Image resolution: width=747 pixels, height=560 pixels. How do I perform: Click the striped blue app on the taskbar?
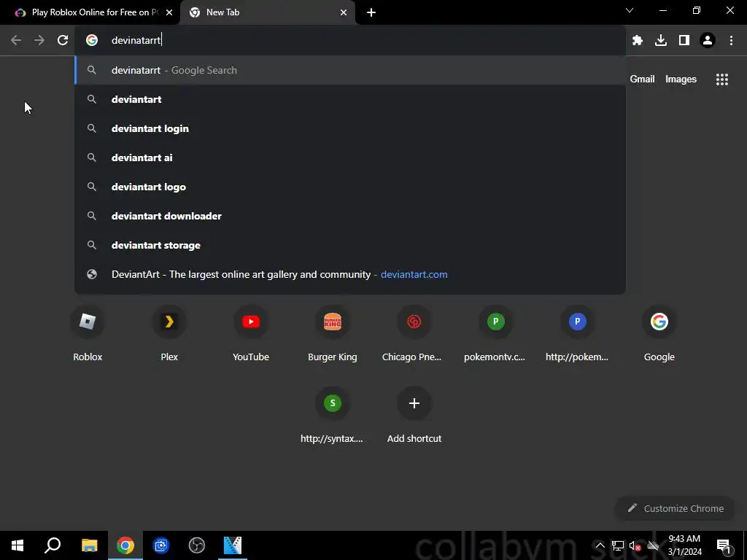(233, 545)
